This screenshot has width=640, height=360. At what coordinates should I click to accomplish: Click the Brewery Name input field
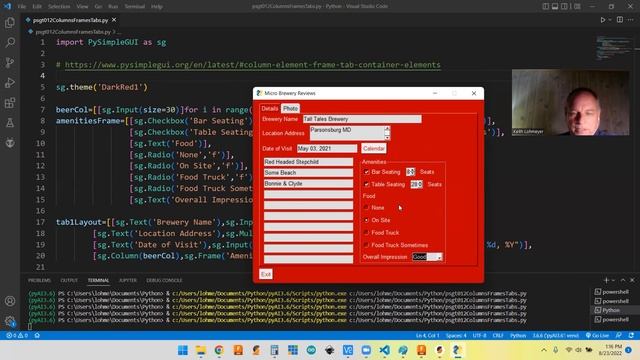[362, 119]
